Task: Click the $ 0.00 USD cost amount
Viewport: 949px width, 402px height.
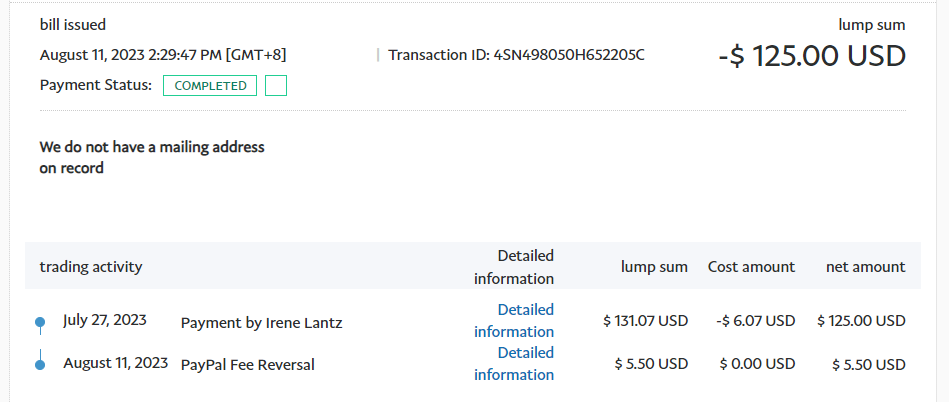Action: pos(757,365)
